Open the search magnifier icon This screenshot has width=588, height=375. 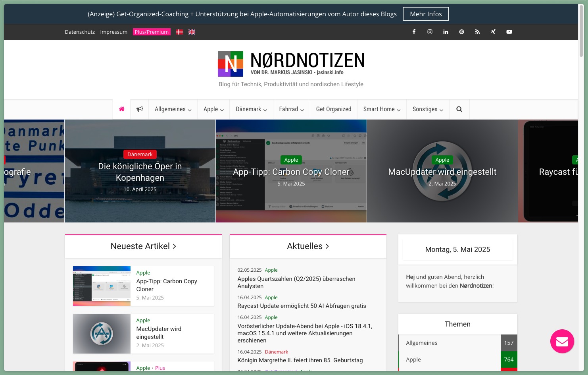pyautogui.click(x=459, y=109)
